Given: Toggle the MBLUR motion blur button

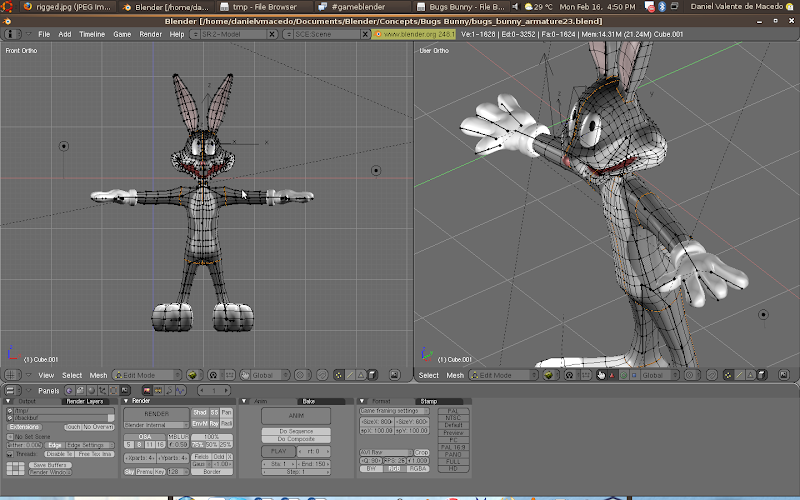Looking at the screenshot, I should [x=178, y=437].
